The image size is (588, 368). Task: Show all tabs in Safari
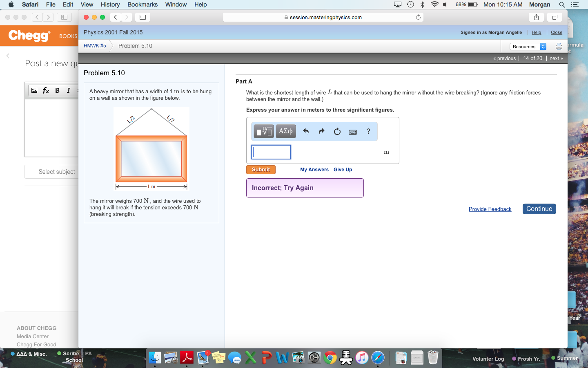(555, 17)
